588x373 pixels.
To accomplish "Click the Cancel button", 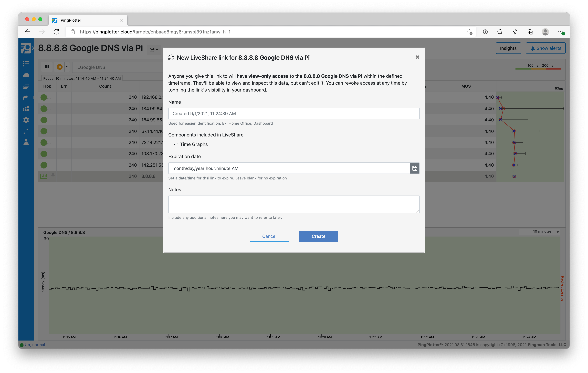I will click(269, 236).
